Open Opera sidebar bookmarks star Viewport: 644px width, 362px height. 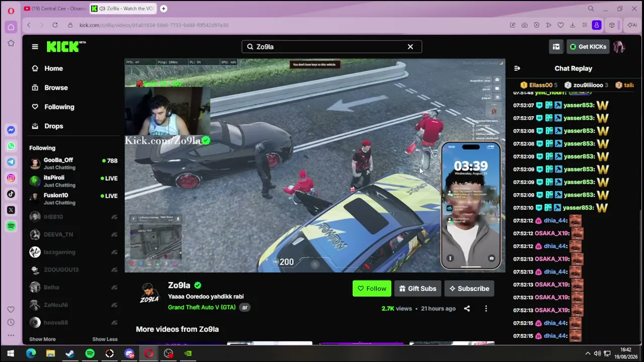[11, 44]
